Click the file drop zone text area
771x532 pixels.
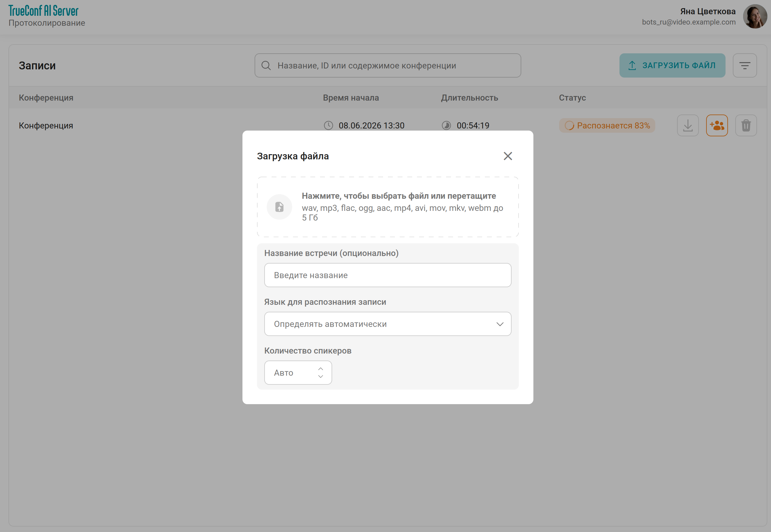(388, 207)
